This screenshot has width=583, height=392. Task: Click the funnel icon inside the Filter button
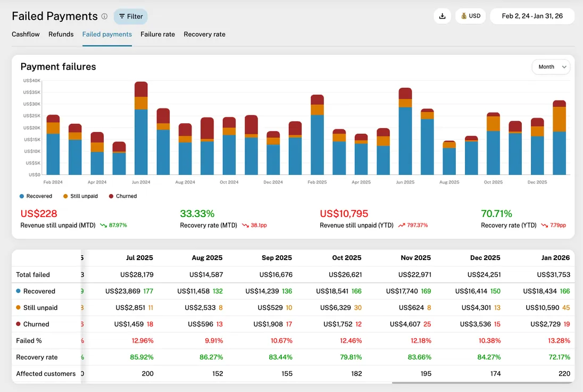pyautogui.click(x=121, y=16)
